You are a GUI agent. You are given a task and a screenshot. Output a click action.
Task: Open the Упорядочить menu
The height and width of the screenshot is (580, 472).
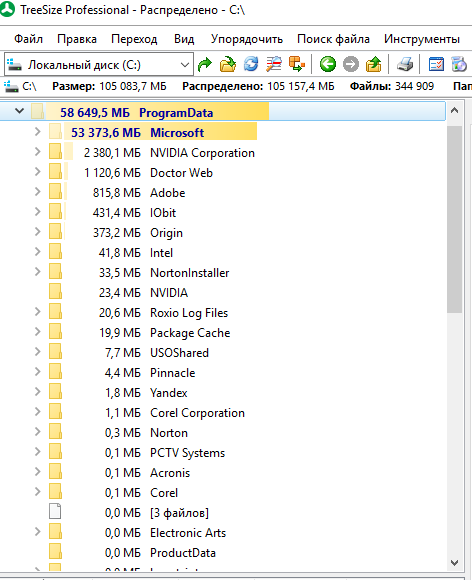(247, 39)
